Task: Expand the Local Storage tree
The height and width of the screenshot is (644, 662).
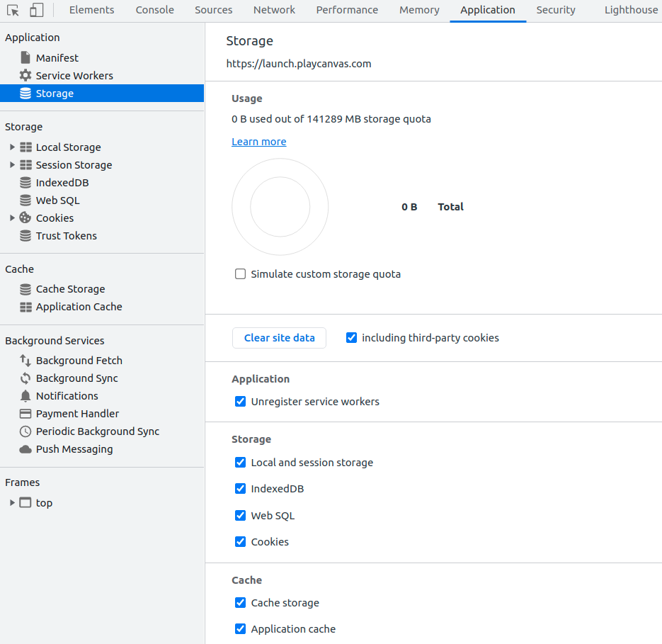Action: point(12,147)
